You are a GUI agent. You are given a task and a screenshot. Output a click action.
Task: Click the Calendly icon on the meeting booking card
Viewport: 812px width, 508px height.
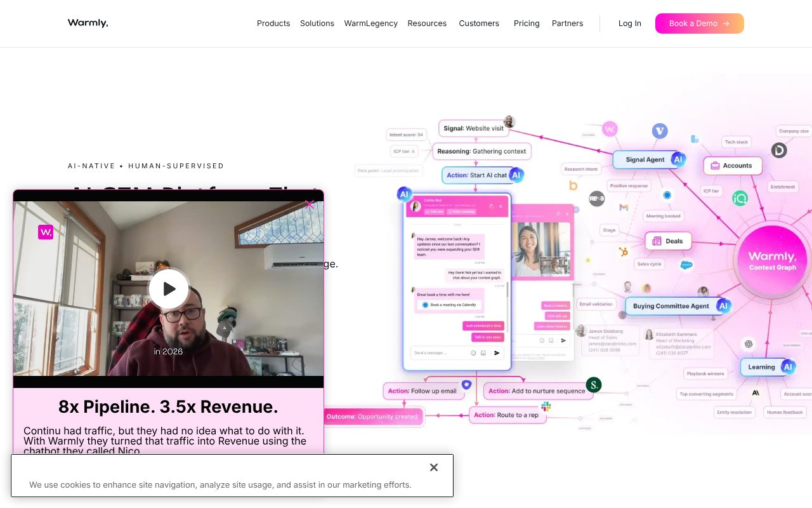click(425, 305)
